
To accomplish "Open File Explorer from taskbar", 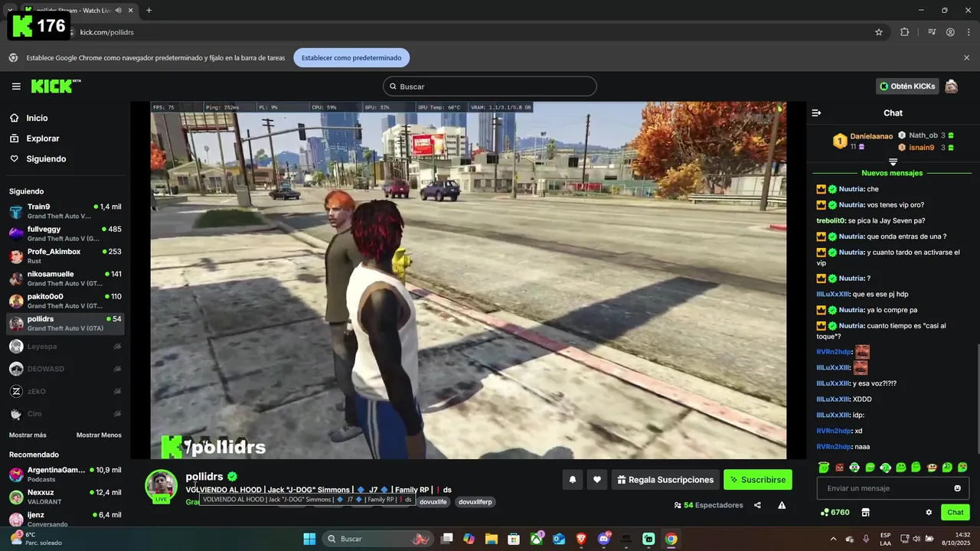I will tap(492, 539).
